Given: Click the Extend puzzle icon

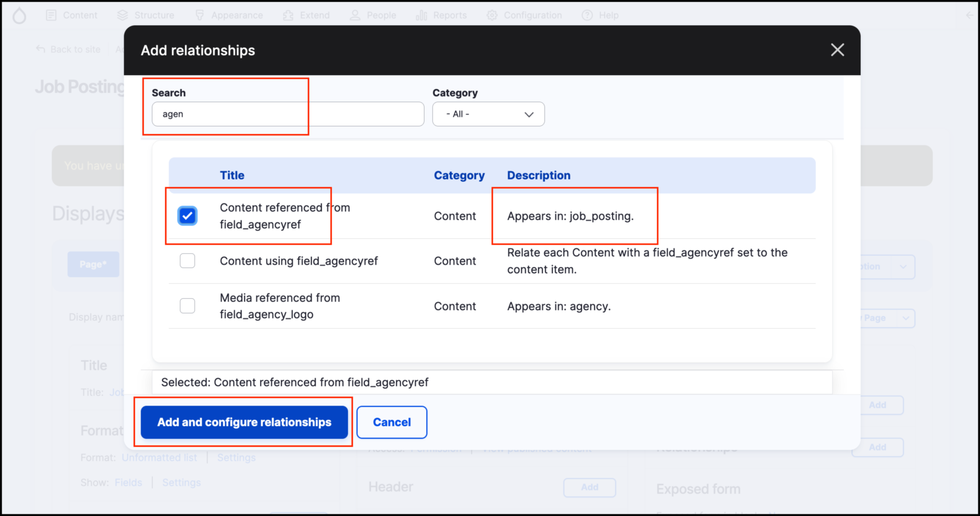Looking at the screenshot, I should click(288, 15).
